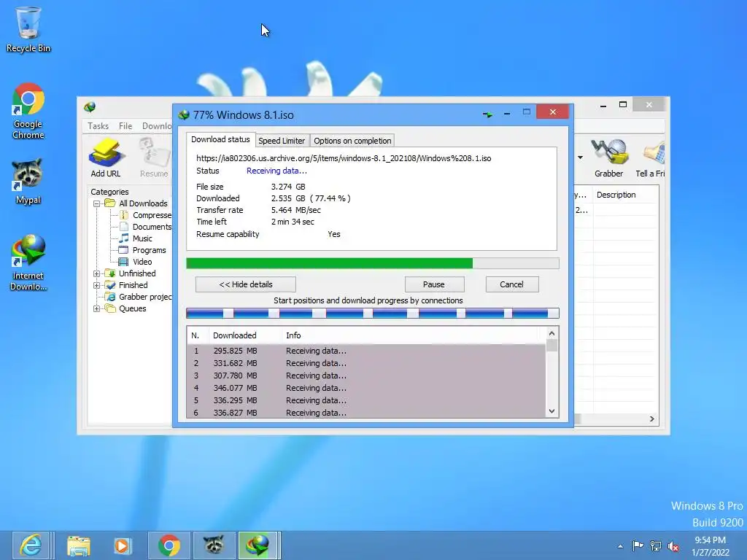Select the Grabber projects tree item
The height and width of the screenshot is (560, 747).
tap(139, 297)
